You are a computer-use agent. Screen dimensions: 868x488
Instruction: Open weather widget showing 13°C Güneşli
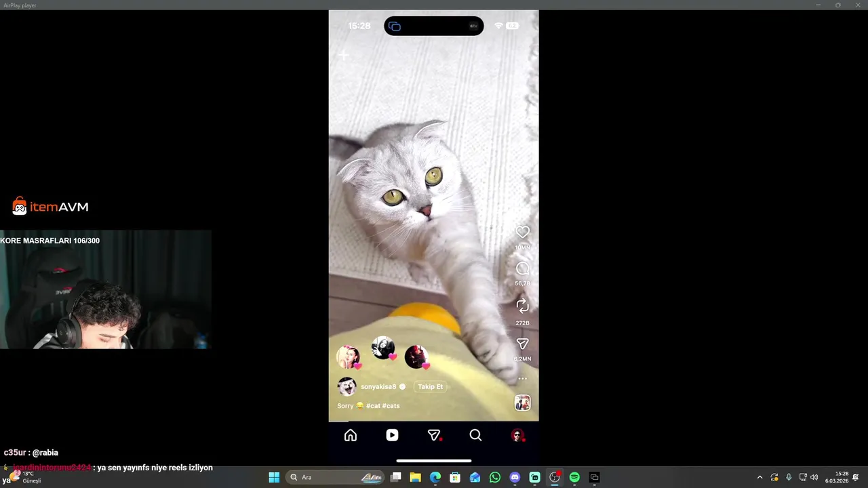tap(26, 477)
